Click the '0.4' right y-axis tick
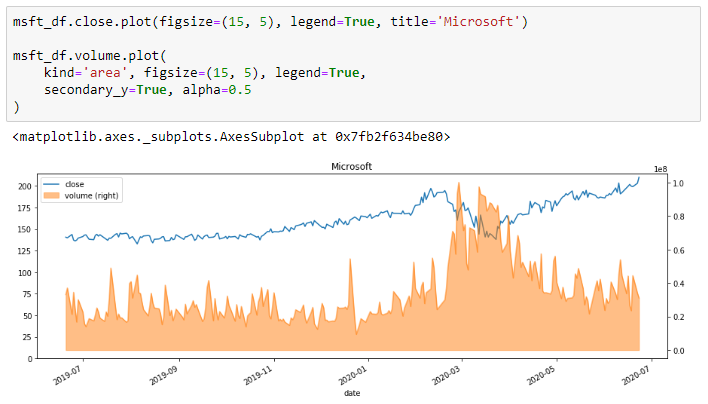This screenshot has width=708, height=404. [678, 284]
